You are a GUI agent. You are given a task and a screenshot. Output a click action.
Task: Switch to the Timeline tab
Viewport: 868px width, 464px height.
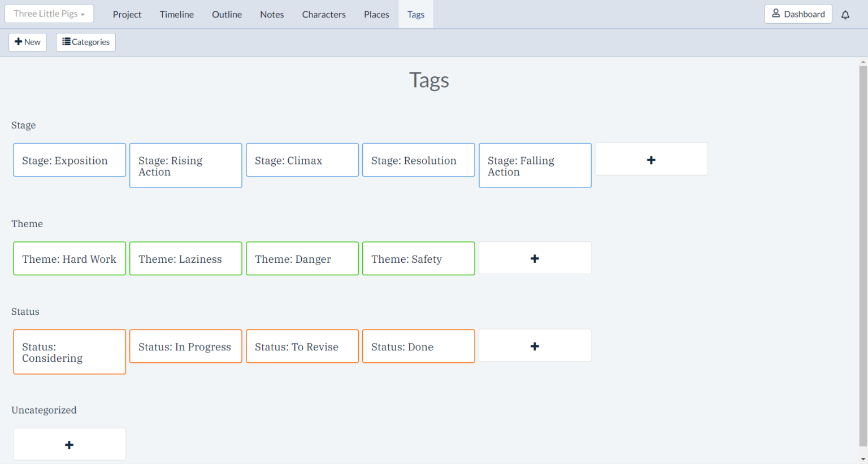point(176,15)
